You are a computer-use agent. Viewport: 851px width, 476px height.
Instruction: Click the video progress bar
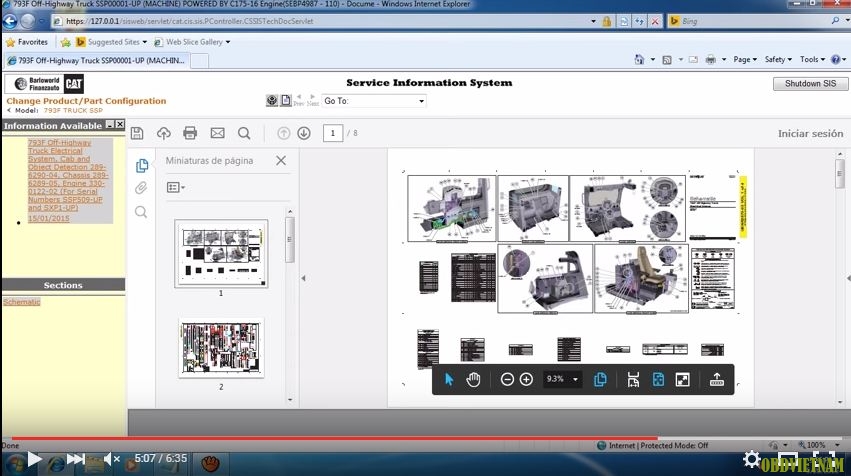click(400, 437)
